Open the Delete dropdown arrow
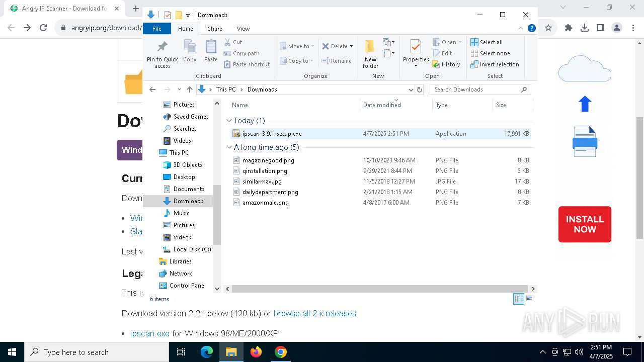The width and height of the screenshot is (644, 362). coord(351,46)
